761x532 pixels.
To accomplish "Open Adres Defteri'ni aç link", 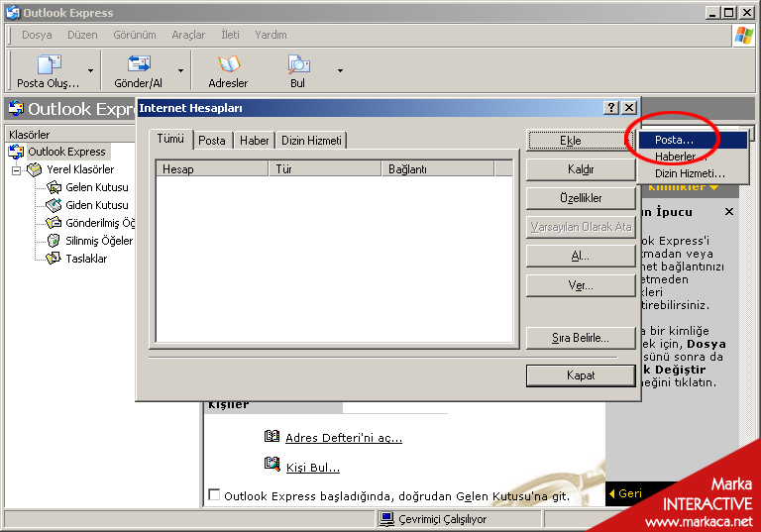I will pos(344,438).
